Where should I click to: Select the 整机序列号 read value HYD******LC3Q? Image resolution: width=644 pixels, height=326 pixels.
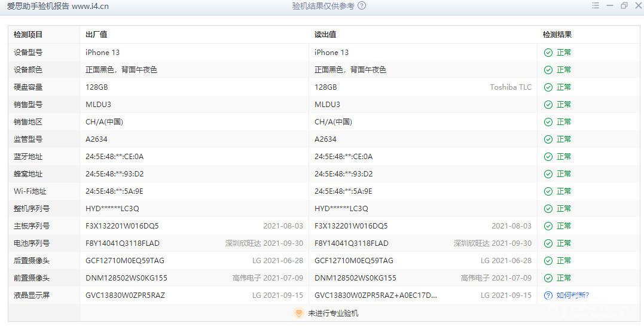coord(341,209)
